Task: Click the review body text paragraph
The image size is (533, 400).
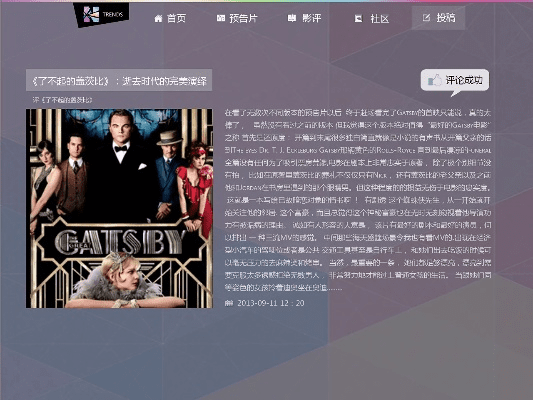Action: tap(358, 200)
